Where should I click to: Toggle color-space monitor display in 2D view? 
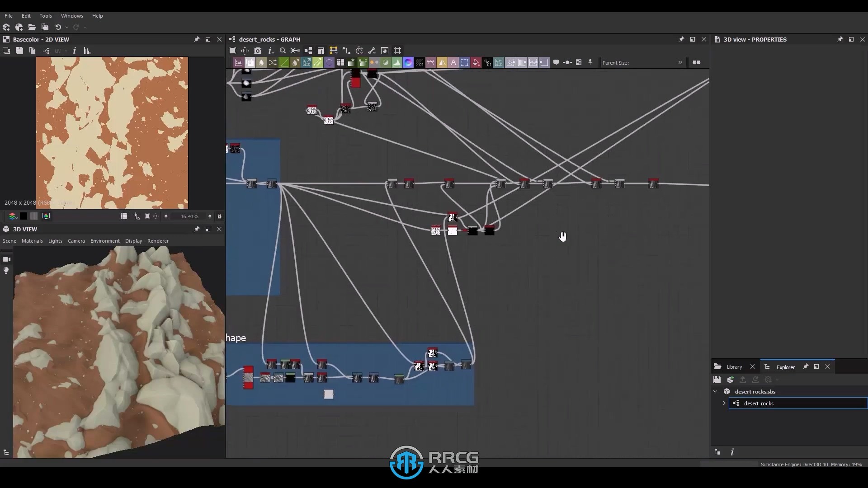point(46,216)
